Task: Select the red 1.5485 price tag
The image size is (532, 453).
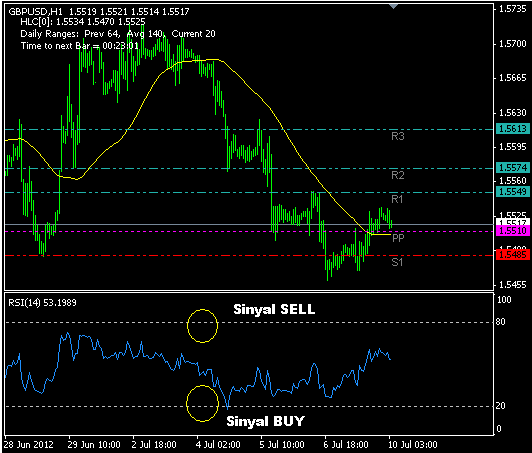Action: tap(513, 254)
